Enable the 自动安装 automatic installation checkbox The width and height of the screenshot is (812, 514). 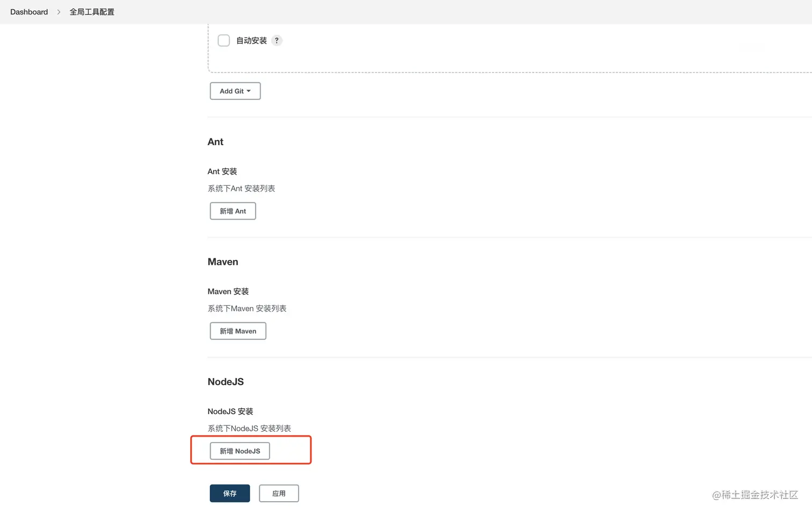coord(223,40)
